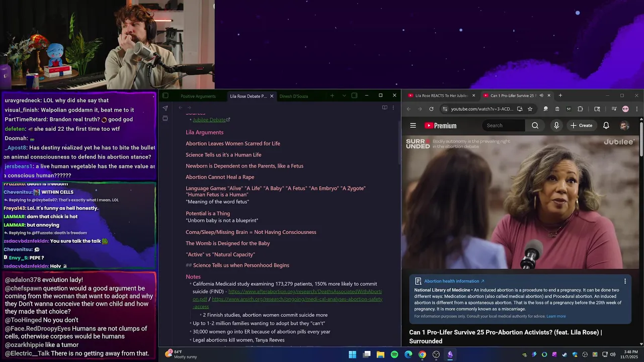Add a new Obsidian tab

click(332, 96)
